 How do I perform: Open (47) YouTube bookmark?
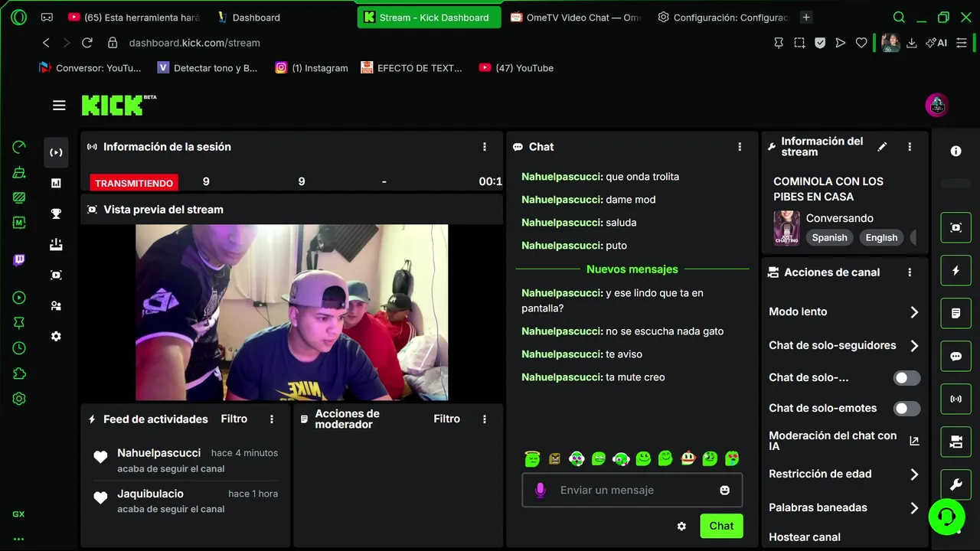pyautogui.click(x=516, y=68)
